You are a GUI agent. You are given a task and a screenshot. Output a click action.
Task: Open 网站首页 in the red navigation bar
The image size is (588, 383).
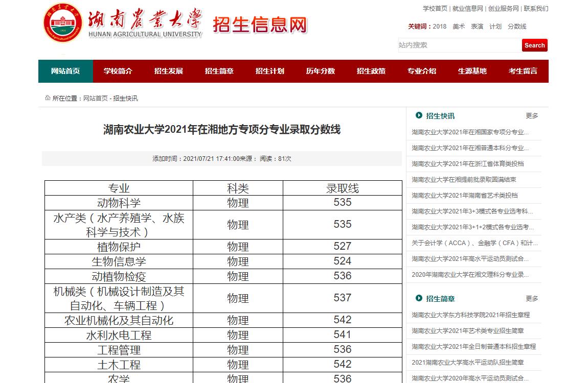tap(65, 71)
